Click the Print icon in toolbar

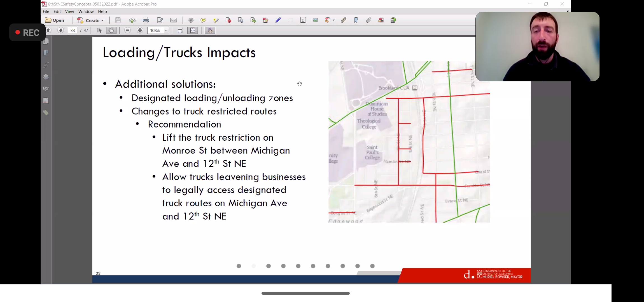click(x=146, y=20)
